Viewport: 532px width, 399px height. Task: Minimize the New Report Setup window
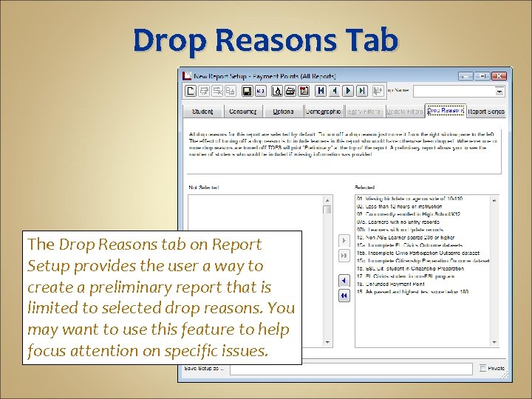point(465,76)
